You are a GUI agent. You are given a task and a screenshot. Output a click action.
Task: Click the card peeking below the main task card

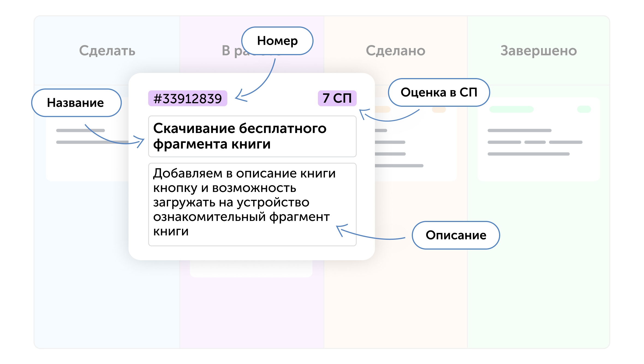[251, 269]
